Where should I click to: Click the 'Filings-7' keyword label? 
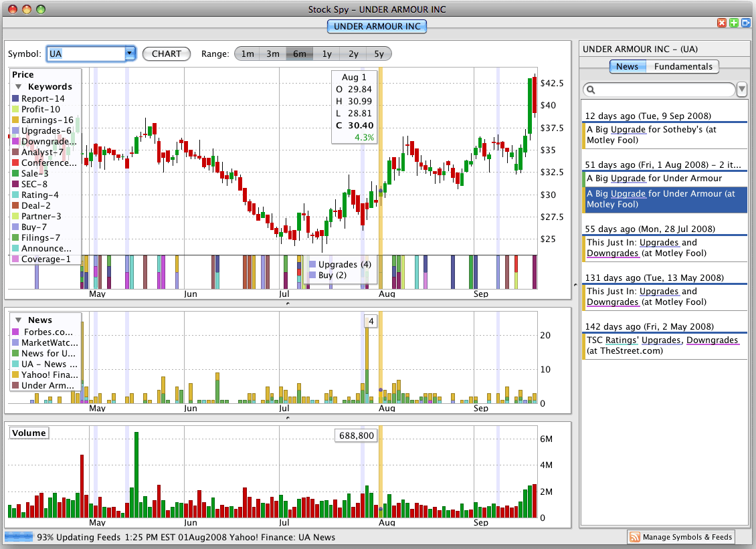pos(41,237)
